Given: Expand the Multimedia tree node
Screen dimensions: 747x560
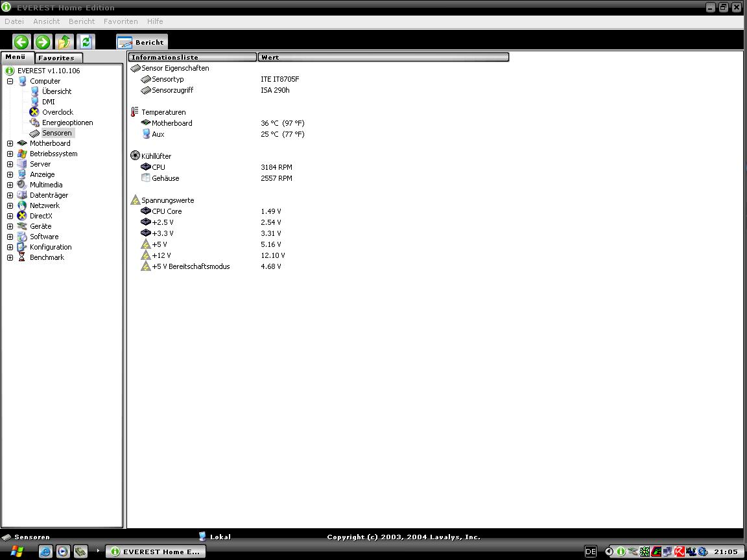Looking at the screenshot, I should point(10,185).
